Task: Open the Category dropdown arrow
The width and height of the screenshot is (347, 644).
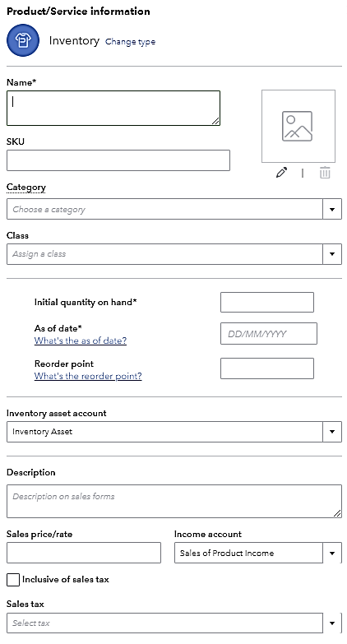Action: click(x=332, y=209)
